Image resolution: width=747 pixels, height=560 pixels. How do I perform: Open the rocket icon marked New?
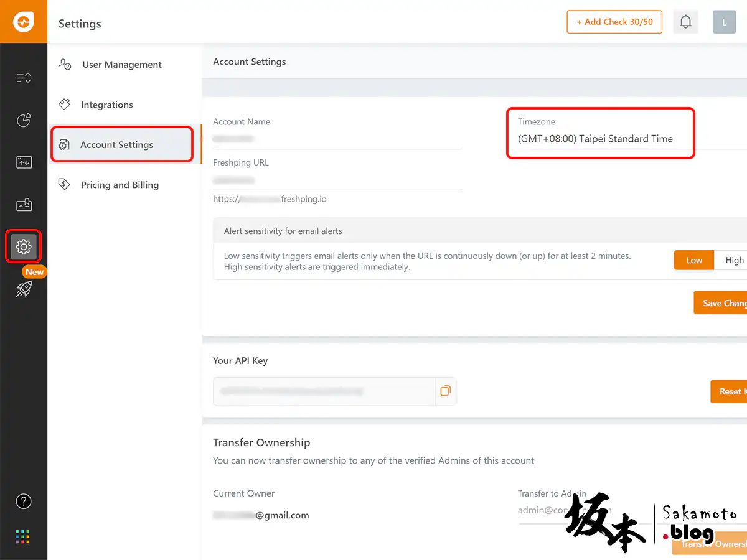coord(24,289)
